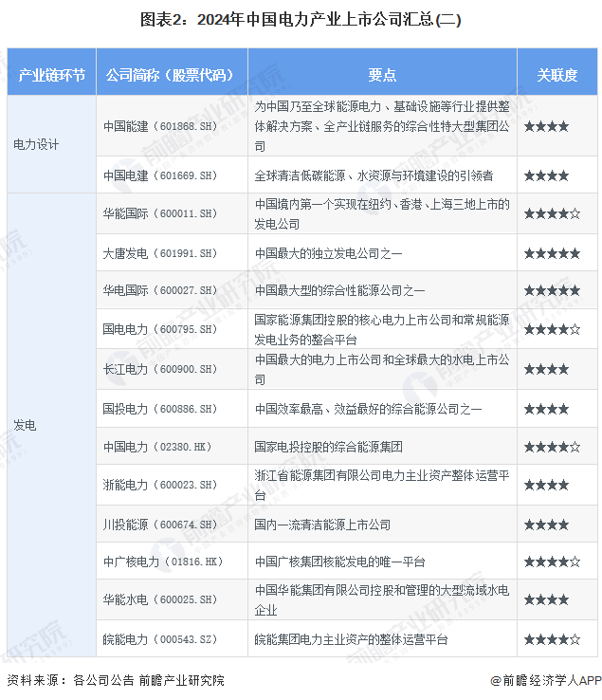The height and width of the screenshot is (700, 602).
Task: Click the star rating for 国电电力
Action: [552, 329]
